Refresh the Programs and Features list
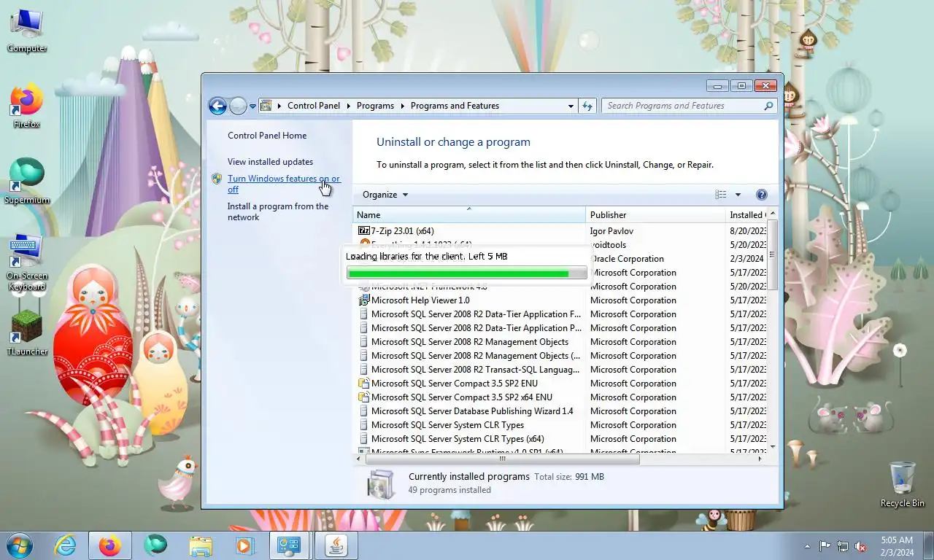 (x=587, y=106)
